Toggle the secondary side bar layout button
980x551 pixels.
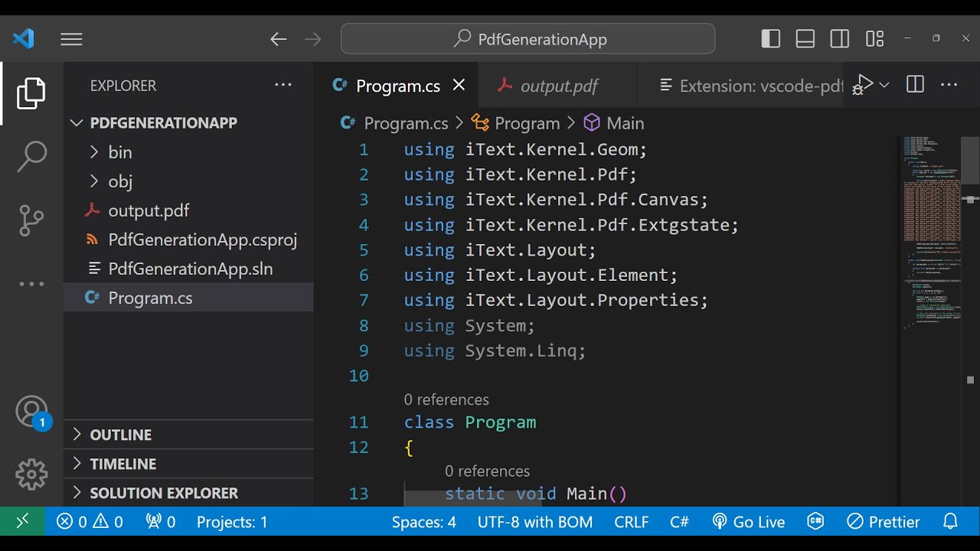pyautogui.click(x=840, y=39)
